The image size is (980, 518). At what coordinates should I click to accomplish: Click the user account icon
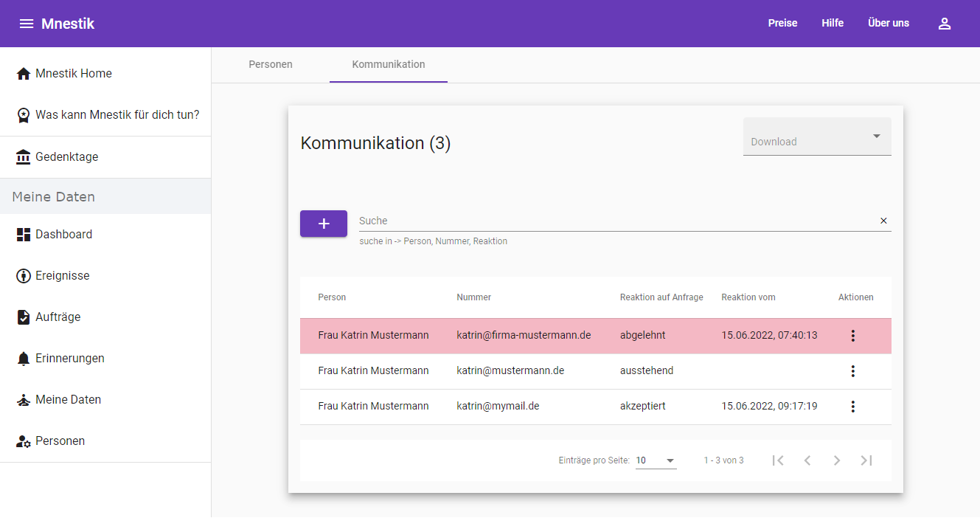[x=944, y=24]
